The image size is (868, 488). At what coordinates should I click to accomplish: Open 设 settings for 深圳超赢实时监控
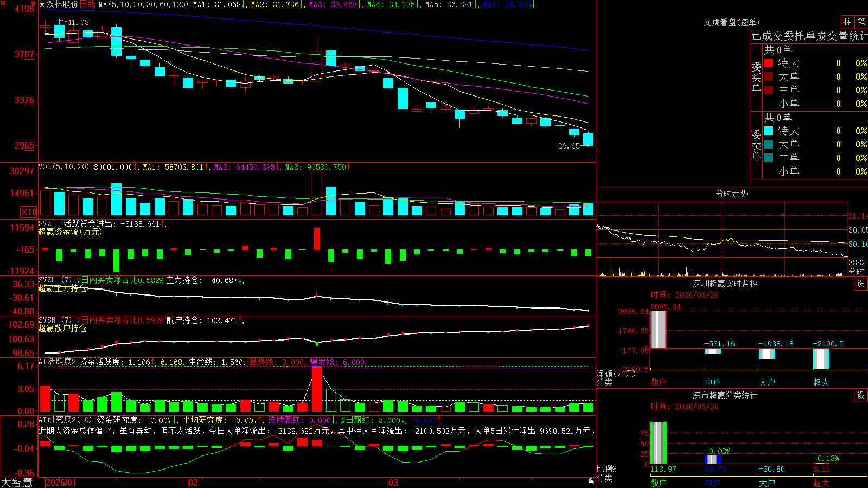tap(861, 284)
